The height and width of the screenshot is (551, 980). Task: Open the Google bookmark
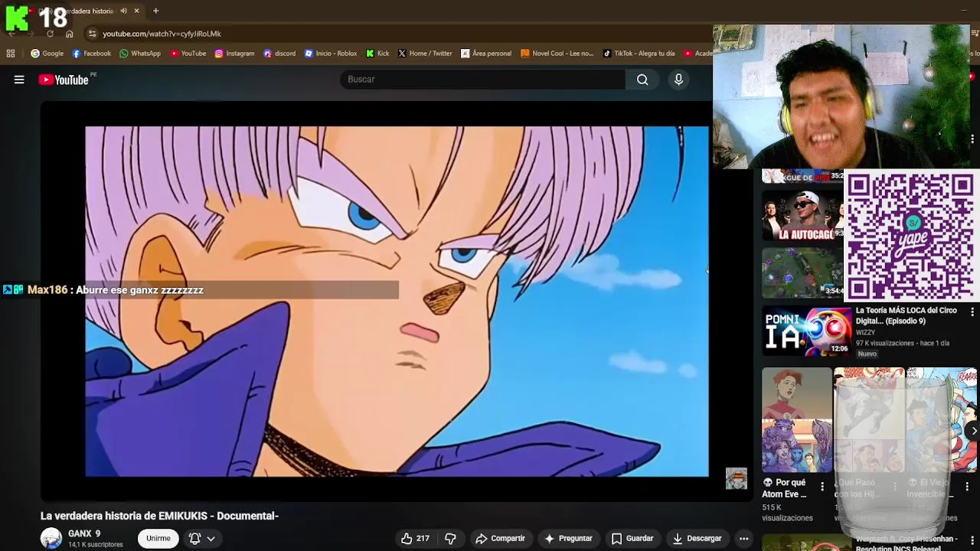[x=47, y=54]
